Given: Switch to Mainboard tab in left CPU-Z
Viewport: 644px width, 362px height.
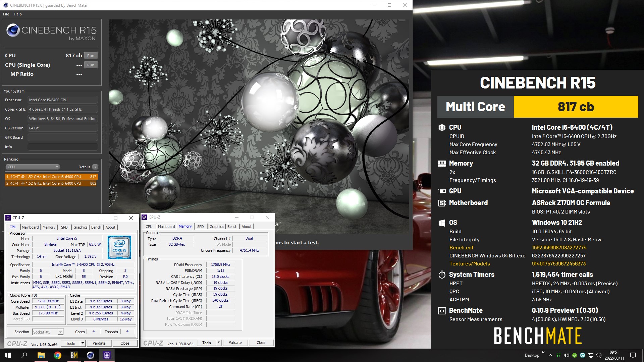Looking at the screenshot, I should (30, 227).
